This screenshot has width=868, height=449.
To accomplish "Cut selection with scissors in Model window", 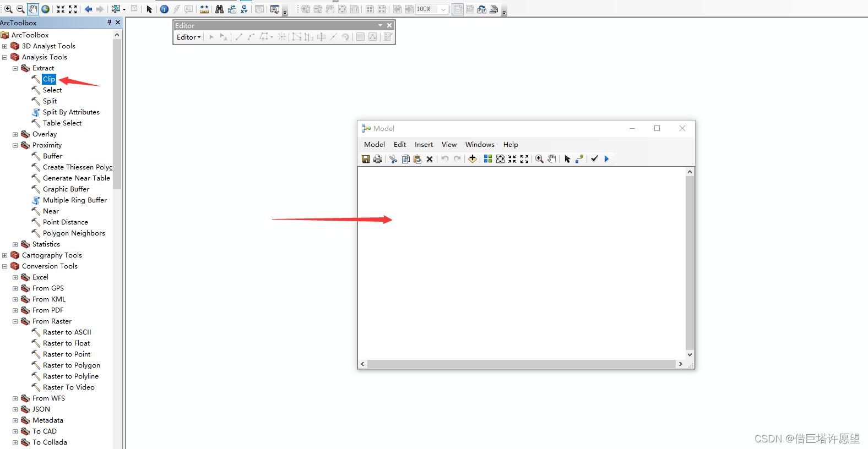I will click(x=393, y=159).
